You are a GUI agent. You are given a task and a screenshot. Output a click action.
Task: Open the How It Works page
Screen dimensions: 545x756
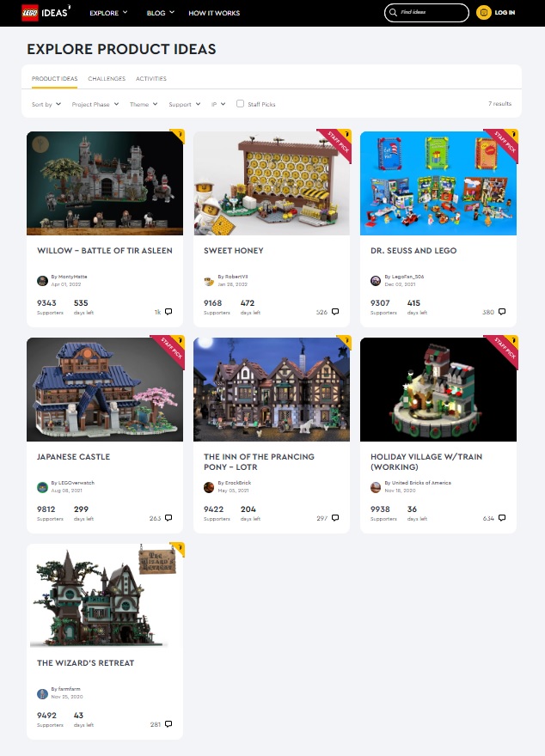click(x=214, y=13)
